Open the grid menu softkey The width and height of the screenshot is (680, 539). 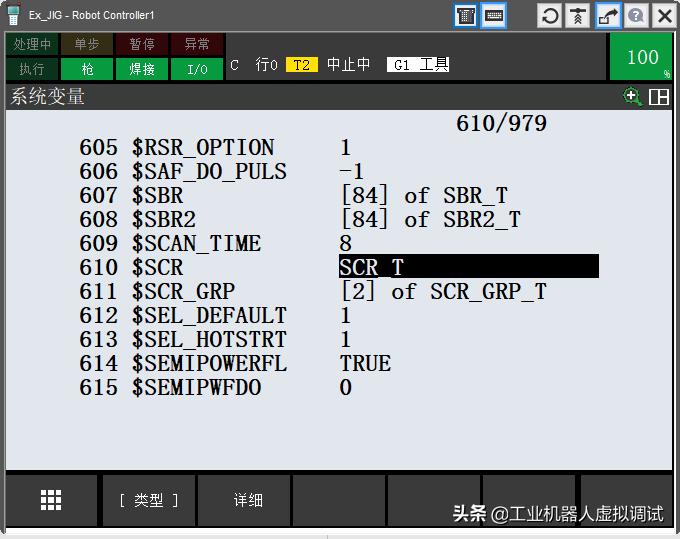click(51, 500)
